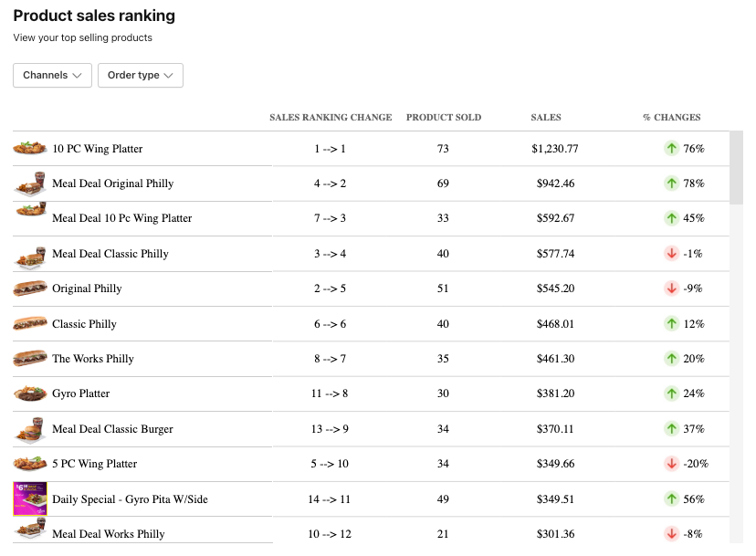Screen dimensions: 756x556
Task: Open the Order type dropdown filter
Action: [141, 75]
